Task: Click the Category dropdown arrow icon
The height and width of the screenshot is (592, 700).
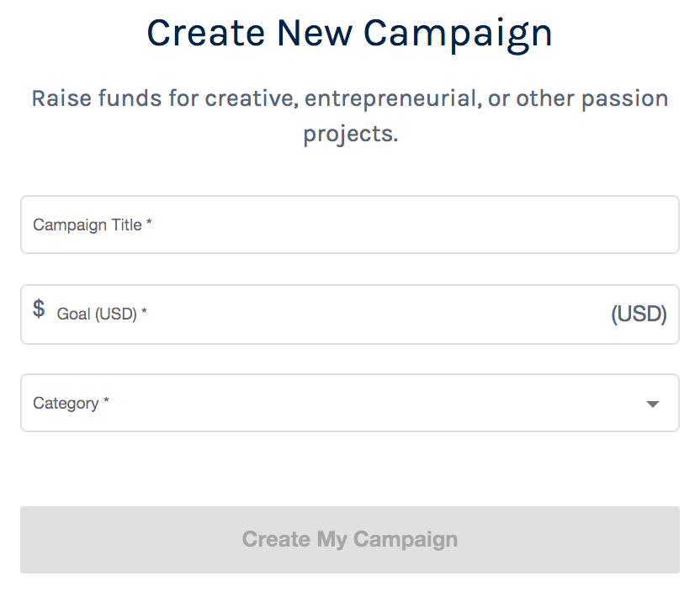Action: pyautogui.click(x=653, y=404)
